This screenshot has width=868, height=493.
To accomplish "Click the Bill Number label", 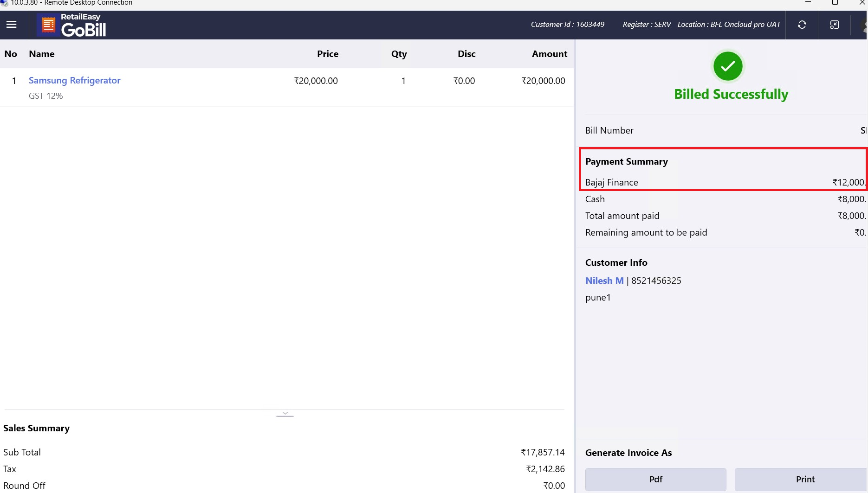I will (609, 130).
